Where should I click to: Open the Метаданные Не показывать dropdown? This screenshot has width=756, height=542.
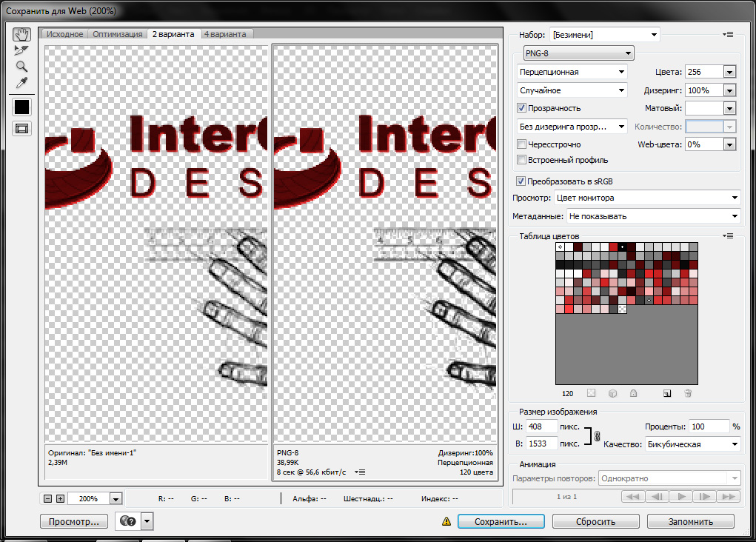pos(653,216)
